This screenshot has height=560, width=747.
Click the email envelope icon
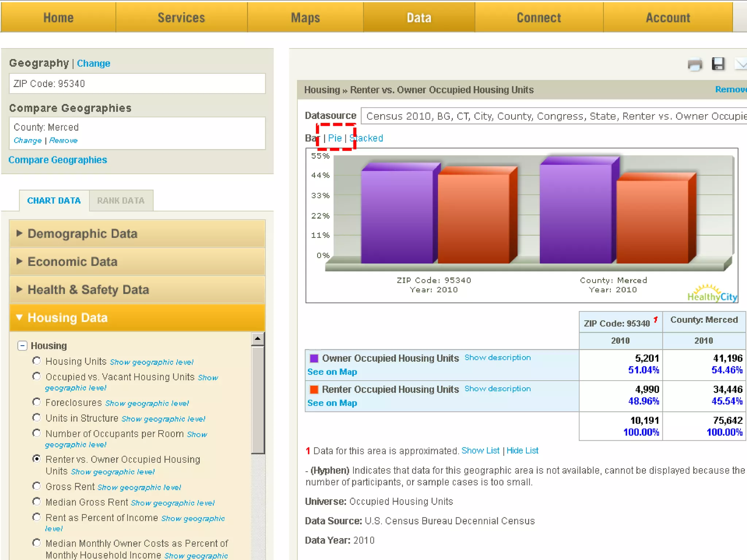[x=741, y=64]
